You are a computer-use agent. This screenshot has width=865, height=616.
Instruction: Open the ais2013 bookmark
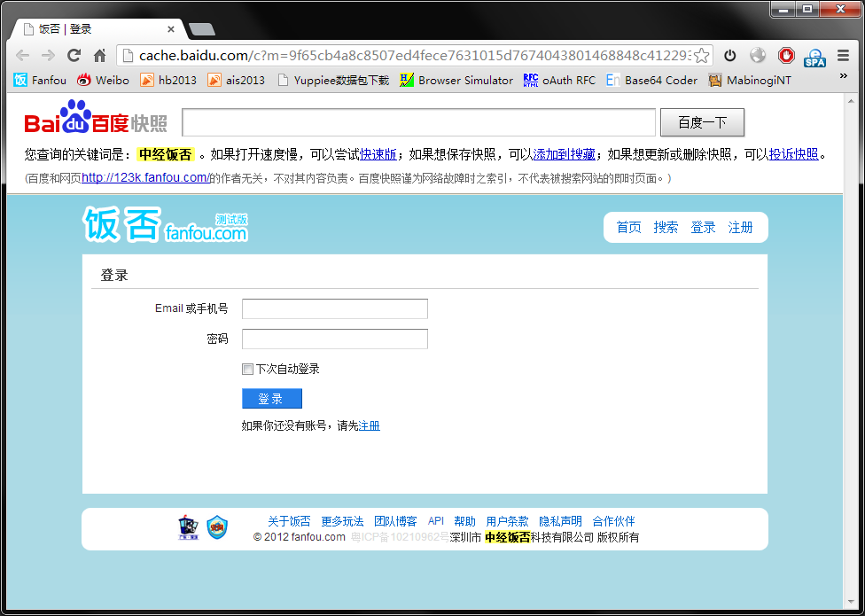coord(236,81)
